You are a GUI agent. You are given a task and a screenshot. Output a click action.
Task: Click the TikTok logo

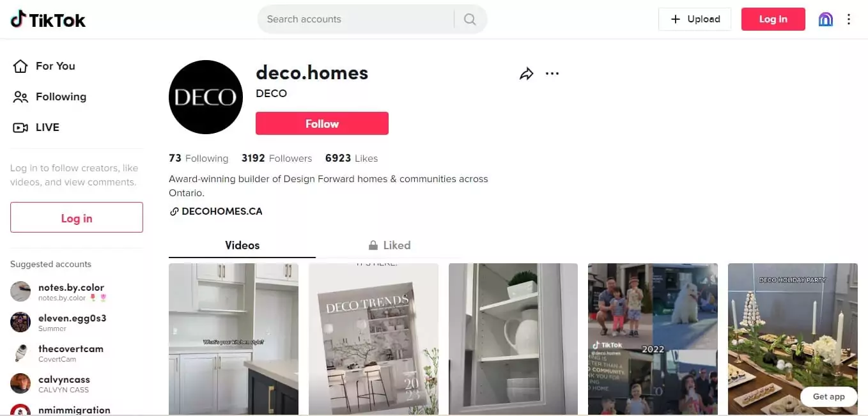click(48, 19)
